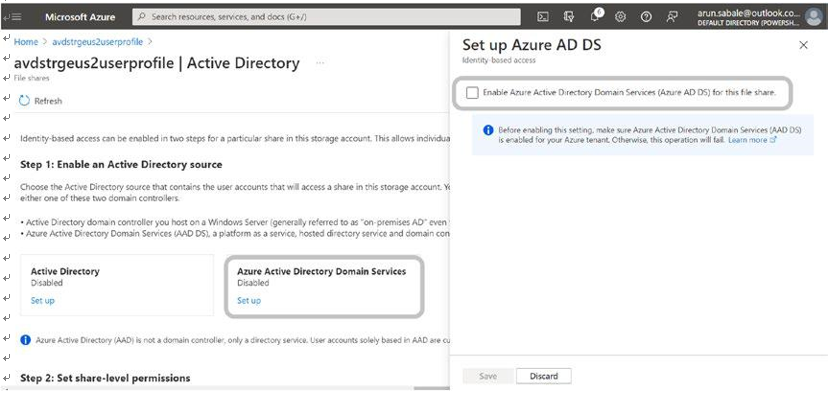Open the account avatar menu
830x394 pixels.
click(x=813, y=16)
